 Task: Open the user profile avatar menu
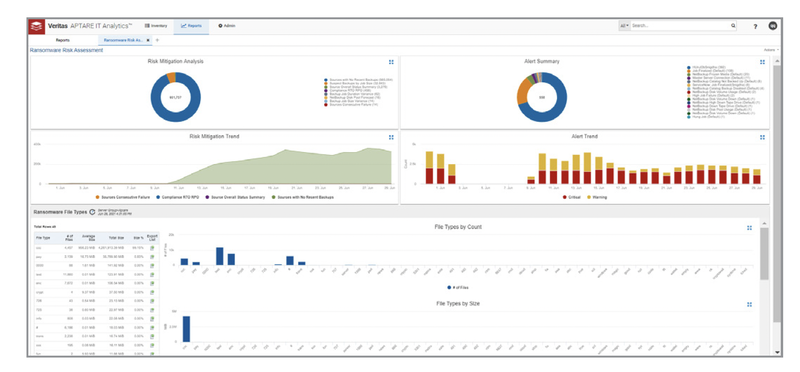772,26
